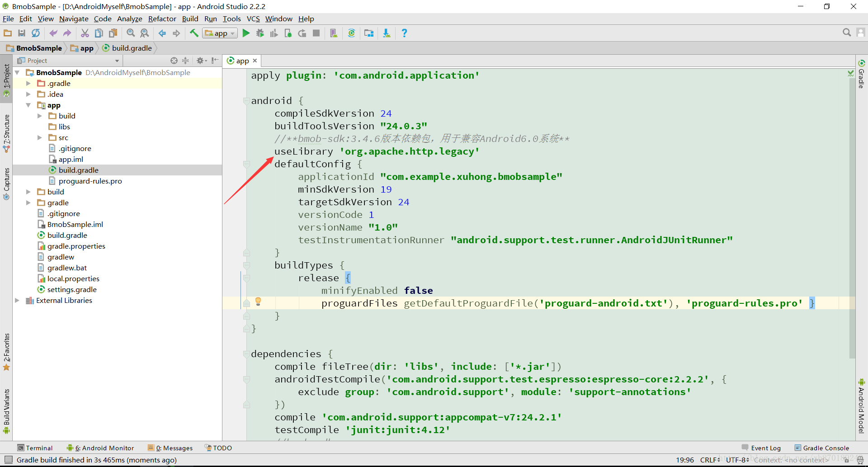868x467 pixels.
Task: Open the Gradle Console
Action: pyautogui.click(x=822, y=448)
